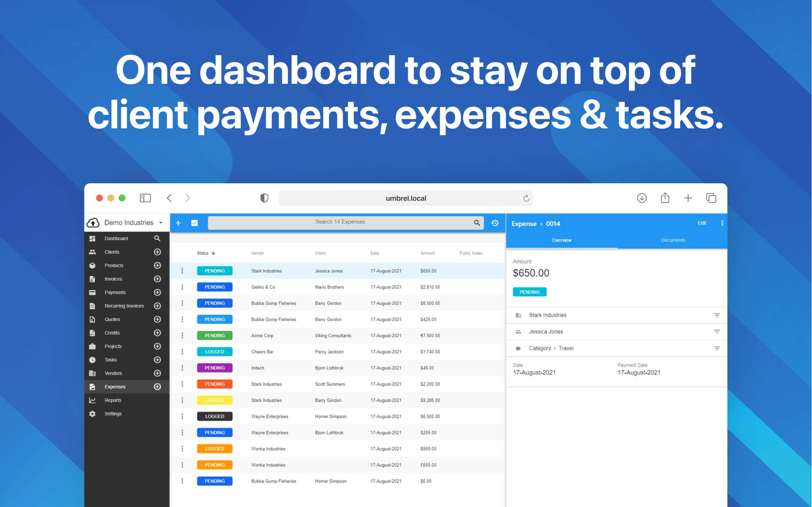The width and height of the screenshot is (812, 507).
Task: Click the Demo Industries cloud logo
Action: click(x=92, y=222)
